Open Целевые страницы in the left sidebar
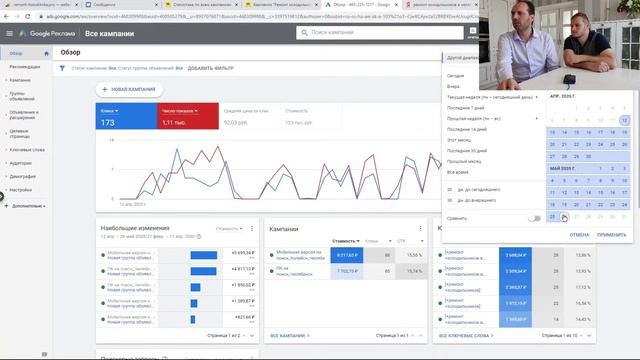Image resolution: width=640 pixels, height=360 pixels. coord(20,133)
